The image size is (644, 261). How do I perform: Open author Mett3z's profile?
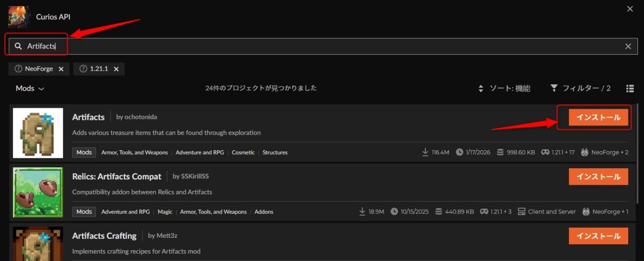pos(167,236)
